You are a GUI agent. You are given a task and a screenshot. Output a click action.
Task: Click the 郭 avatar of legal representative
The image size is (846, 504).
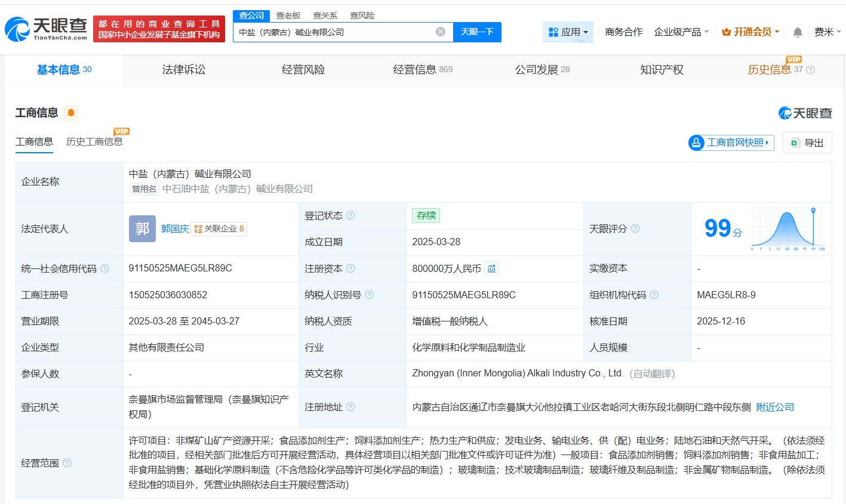pyautogui.click(x=142, y=229)
